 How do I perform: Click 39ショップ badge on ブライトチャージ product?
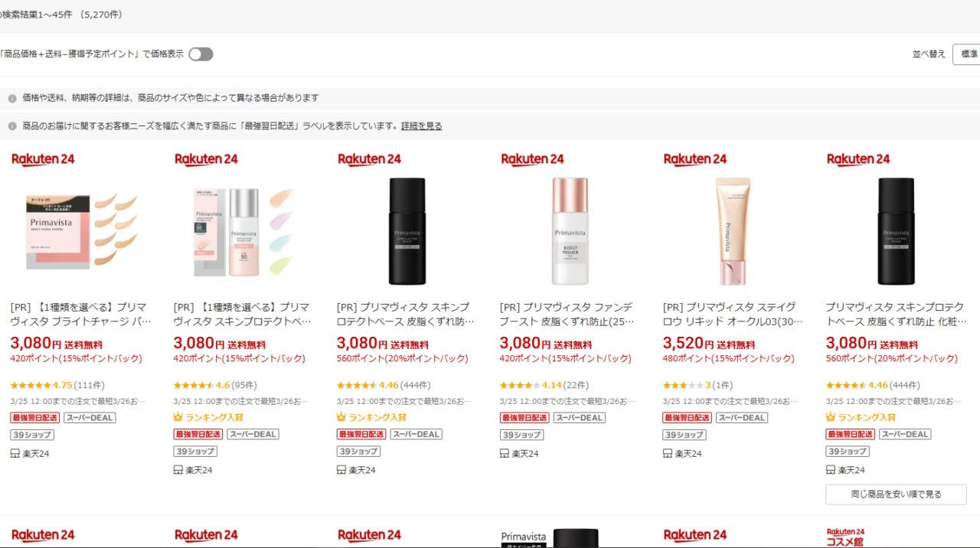coord(32,435)
